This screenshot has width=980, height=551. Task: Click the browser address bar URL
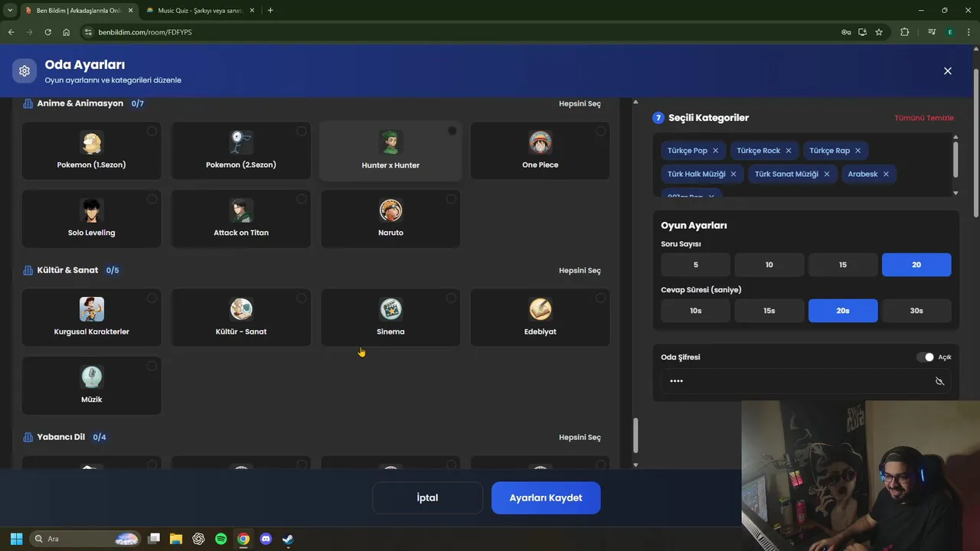pyautogui.click(x=145, y=32)
